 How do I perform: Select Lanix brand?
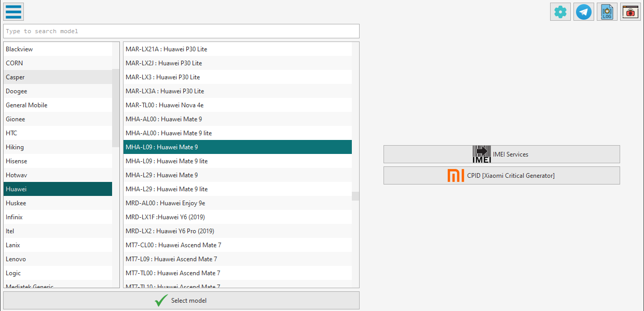(58, 245)
